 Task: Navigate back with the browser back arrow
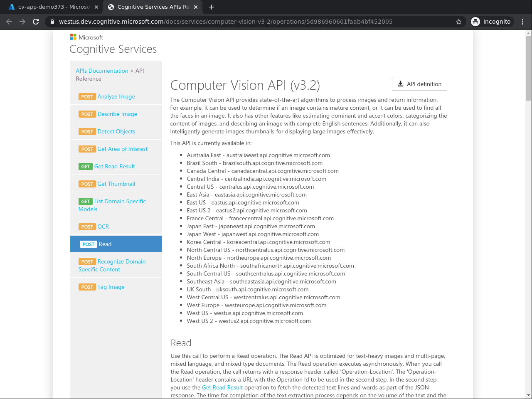(x=9, y=21)
